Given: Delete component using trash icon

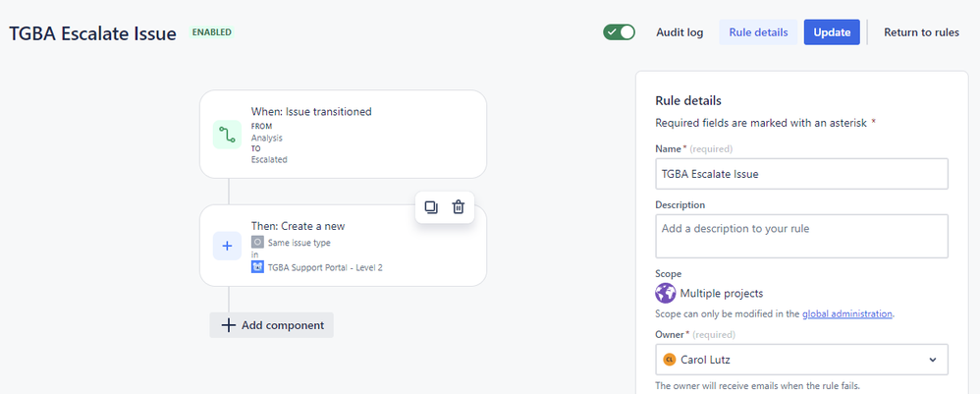Looking at the screenshot, I should 459,207.
